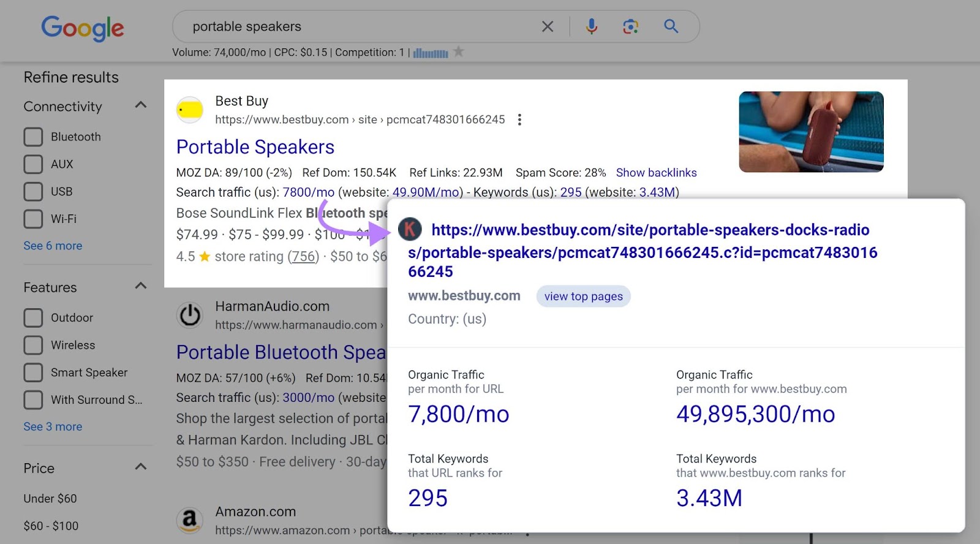Open Best Buy result three-dot menu
Screen dimensions: 980x544
click(519, 119)
